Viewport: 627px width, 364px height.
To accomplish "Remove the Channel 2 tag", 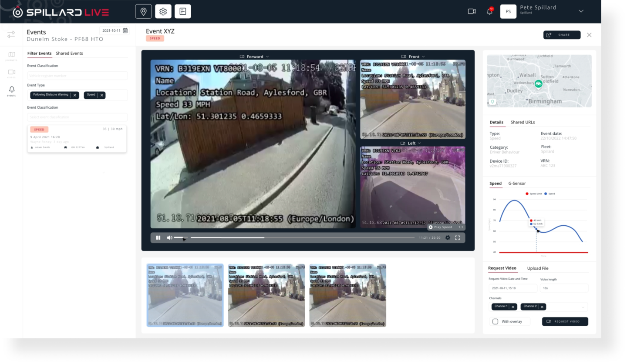I will click(x=542, y=307).
